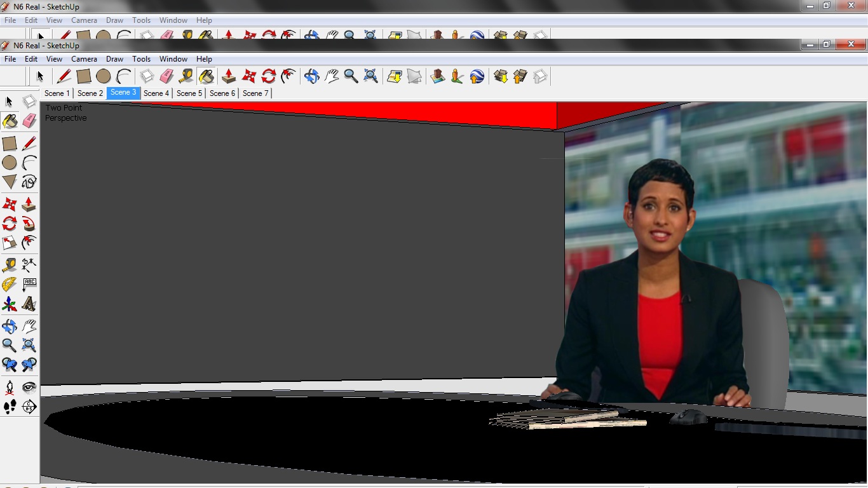Image resolution: width=868 pixels, height=488 pixels.
Task: Select the Section Plane tool
Action: pos(29,407)
